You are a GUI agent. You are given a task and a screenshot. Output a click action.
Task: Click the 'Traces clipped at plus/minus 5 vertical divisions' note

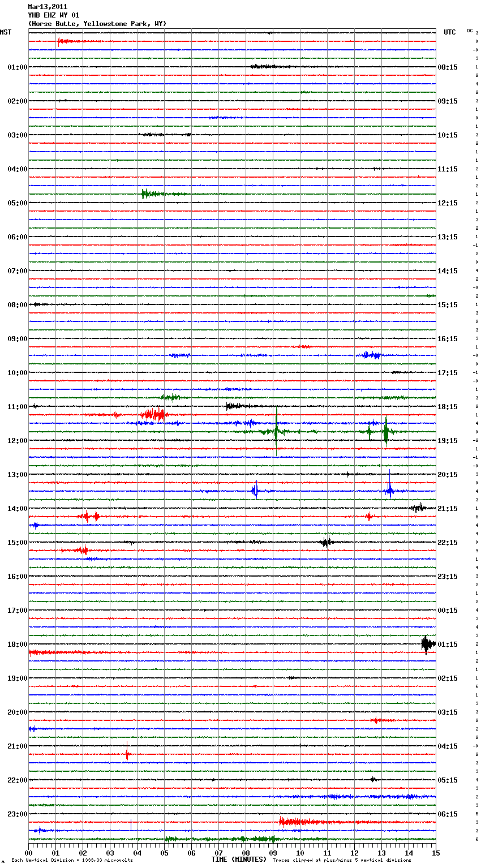tap(342, 860)
